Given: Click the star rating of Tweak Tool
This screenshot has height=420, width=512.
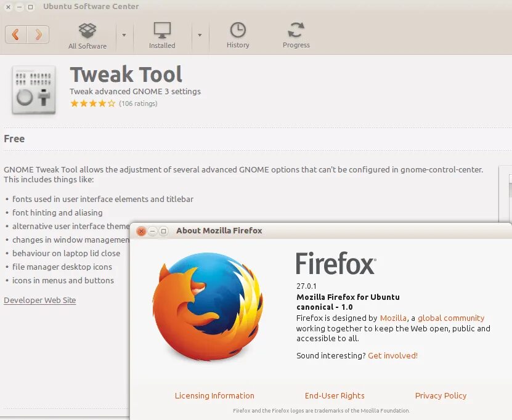Looking at the screenshot, I should tap(93, 103).
